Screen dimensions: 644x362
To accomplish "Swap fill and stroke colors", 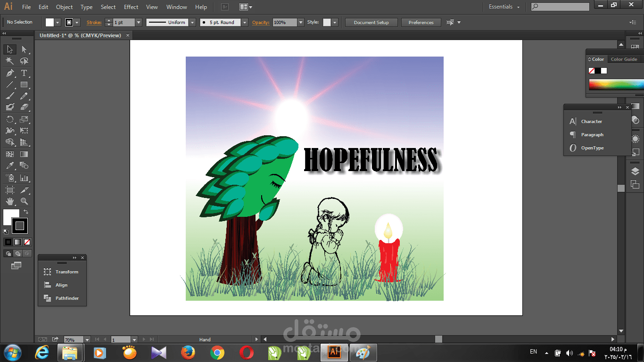I will click(26, 212).
